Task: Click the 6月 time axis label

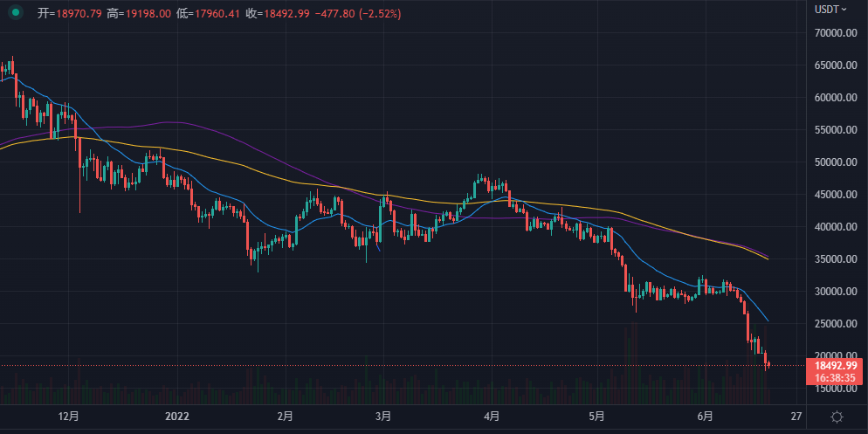Action: click(x=706, y=416)
